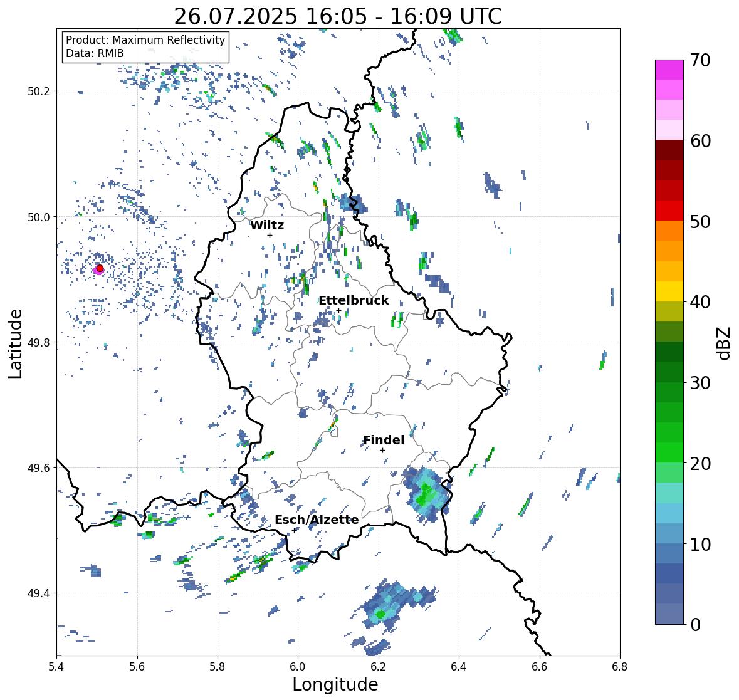Click the Longitude axis label
The width and height of the screenshot is (739, 700).
tap(335, 684)
